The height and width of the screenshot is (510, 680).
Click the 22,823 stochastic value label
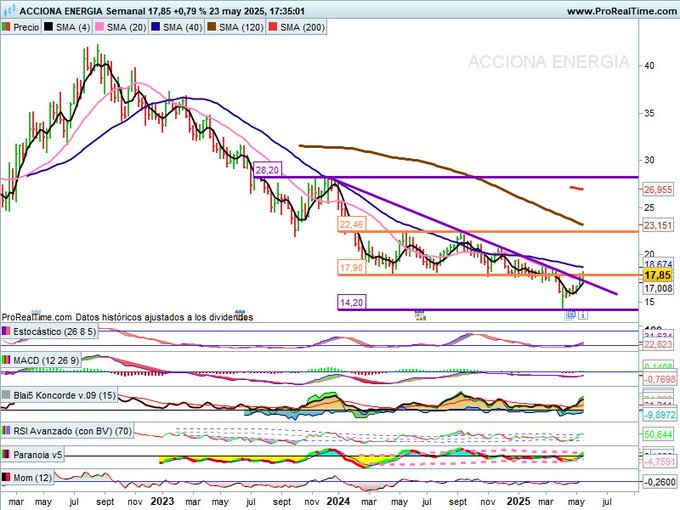point(658,344)
